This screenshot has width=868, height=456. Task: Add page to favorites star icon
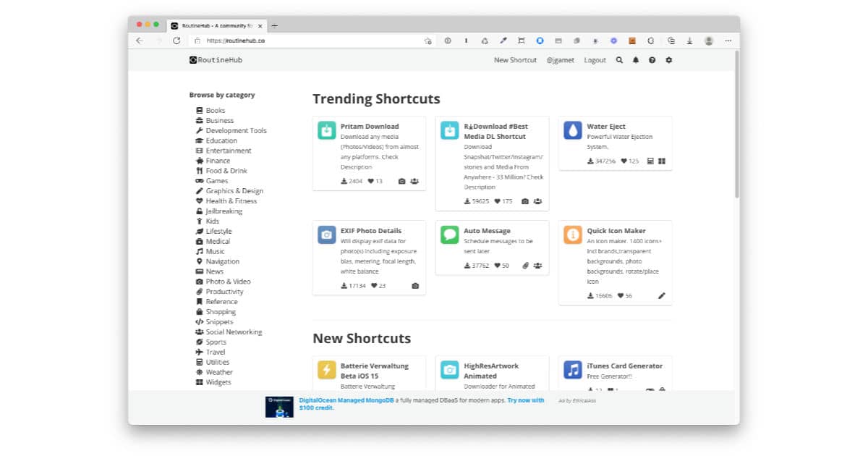pos(427,41)
